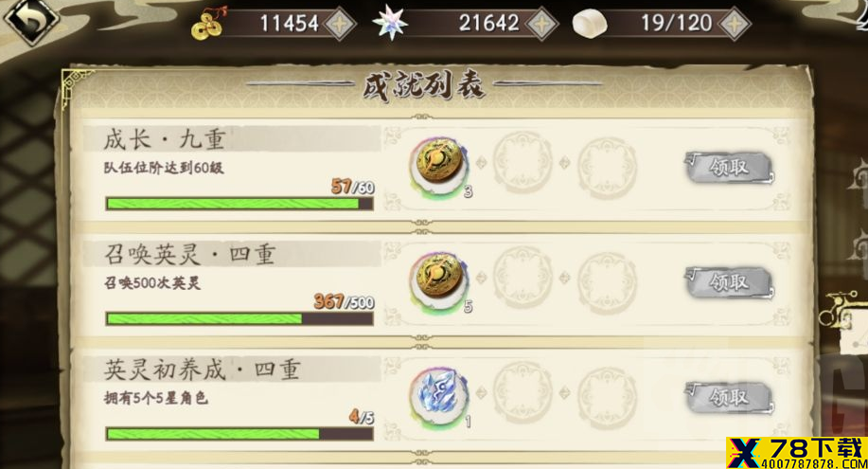Add stamina with plus next to 19/120
Screen dimensions: 868x469
pos(735,24)
